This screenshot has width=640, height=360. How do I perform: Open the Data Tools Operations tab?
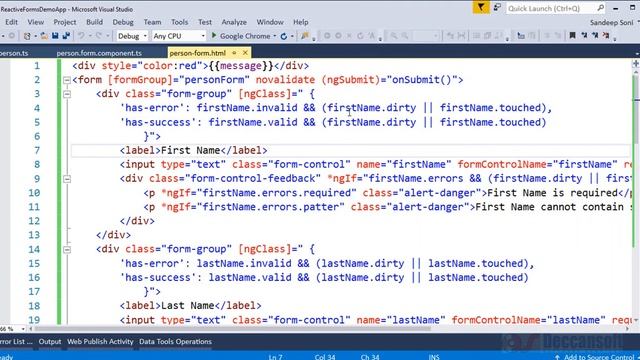(176, 342)
